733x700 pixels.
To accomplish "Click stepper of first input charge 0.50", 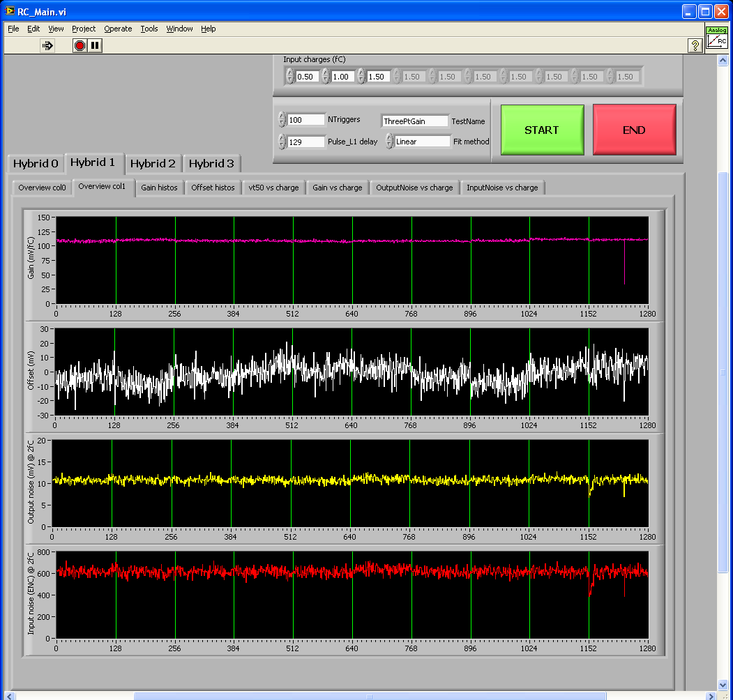I will click(291, 76).
